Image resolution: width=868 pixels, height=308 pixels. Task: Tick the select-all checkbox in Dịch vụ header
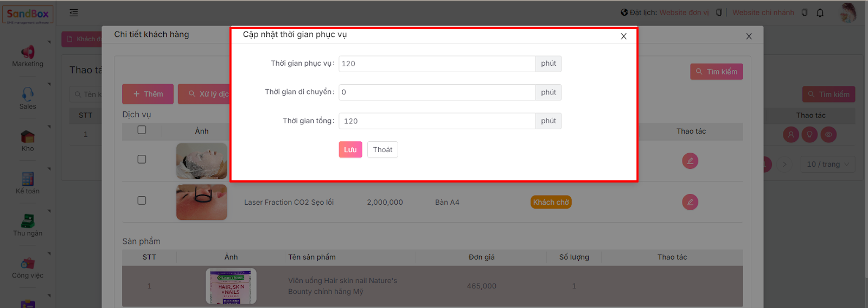[142, 130]
